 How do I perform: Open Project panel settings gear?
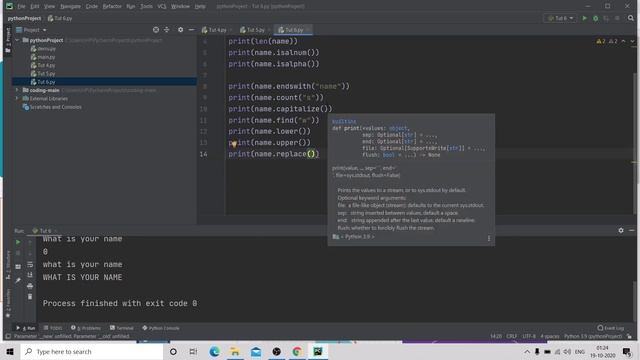click(180, 30)
